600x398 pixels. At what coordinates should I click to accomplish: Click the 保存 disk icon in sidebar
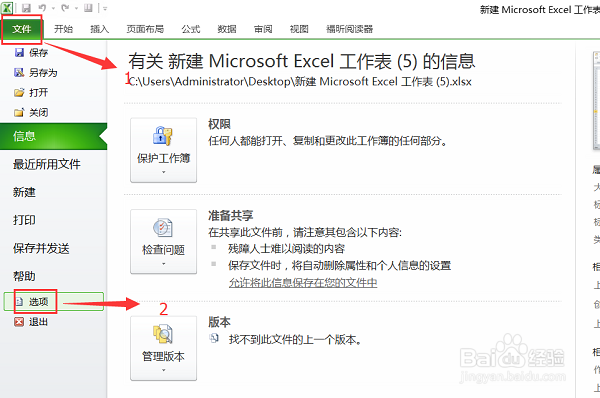click(19, 52)
